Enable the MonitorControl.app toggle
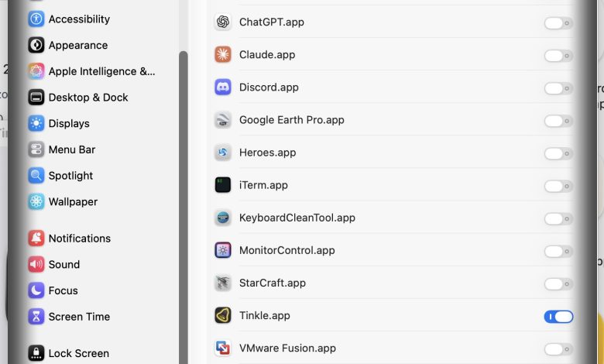The width and height of the screenshot is (604, 364). [x=558, y=252]
